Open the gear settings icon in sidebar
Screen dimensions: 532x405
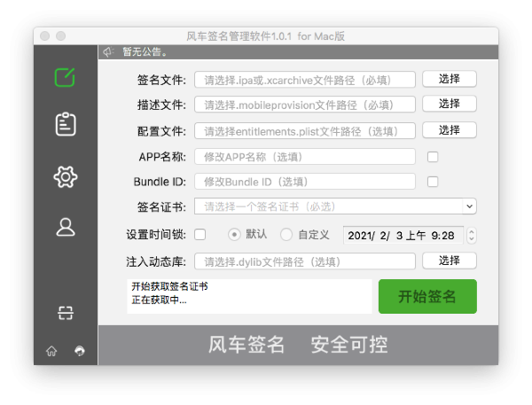pyautogui.click(x=66, y=176)
